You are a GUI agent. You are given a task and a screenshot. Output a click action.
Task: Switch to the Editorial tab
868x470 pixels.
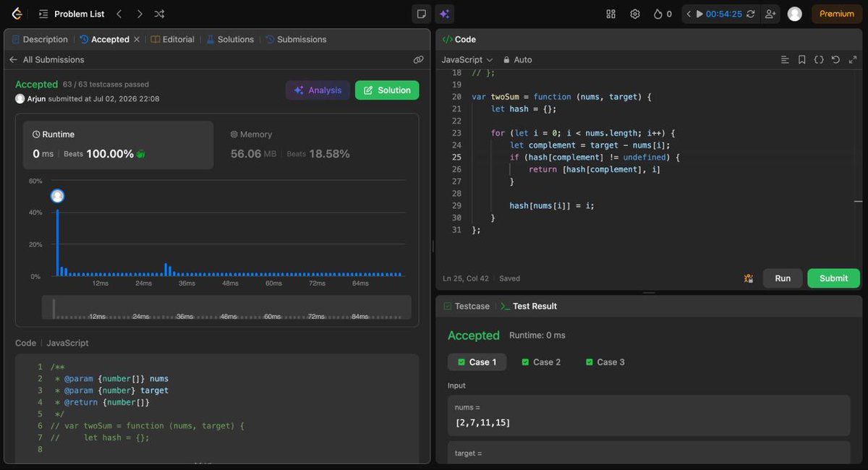click(x=173, y=39)
